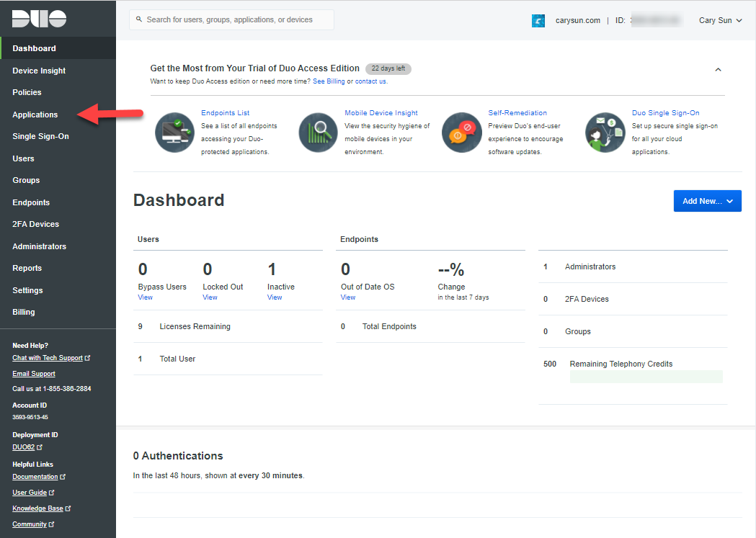Click external link icon beside Knowledge Base
Screen dimensions: 756x538
click(68, 508)
